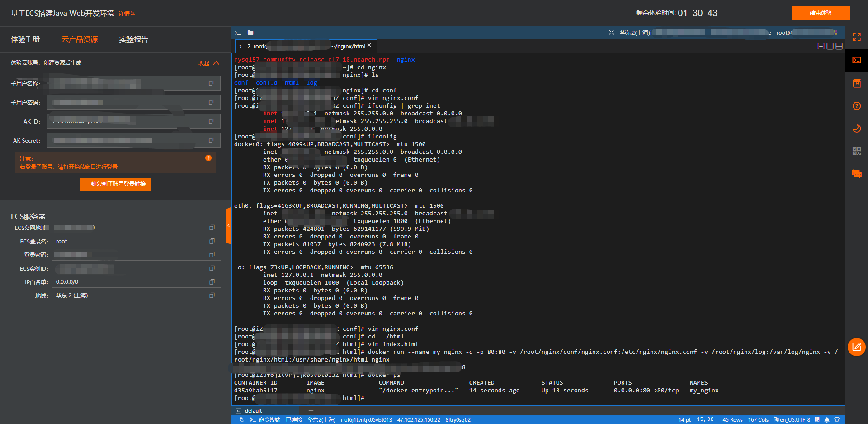Click the grid layout icon in status bar
This screenshot has width=868, height=424.
click(817, 420)
